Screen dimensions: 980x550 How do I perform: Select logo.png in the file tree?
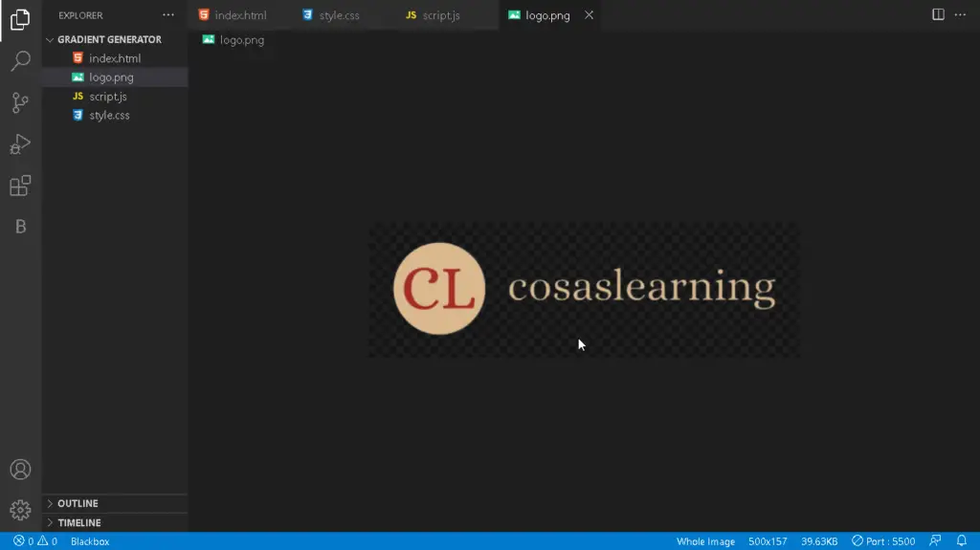[x=111, y=77]
